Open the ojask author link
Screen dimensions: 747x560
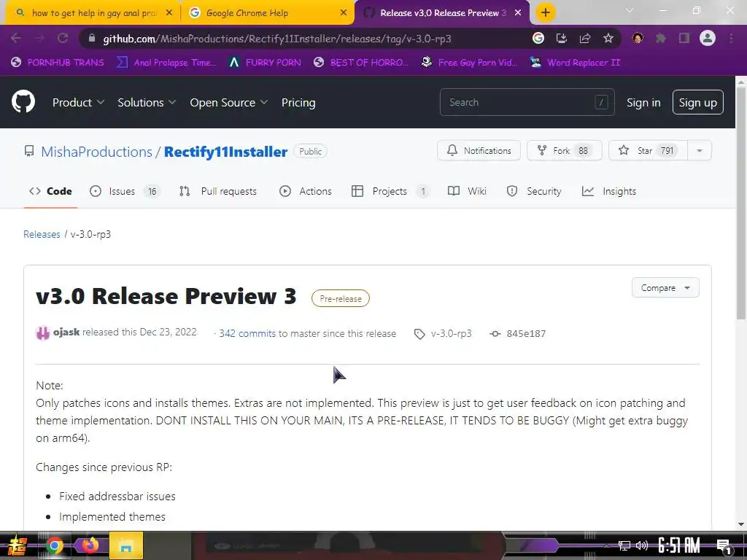66,332
